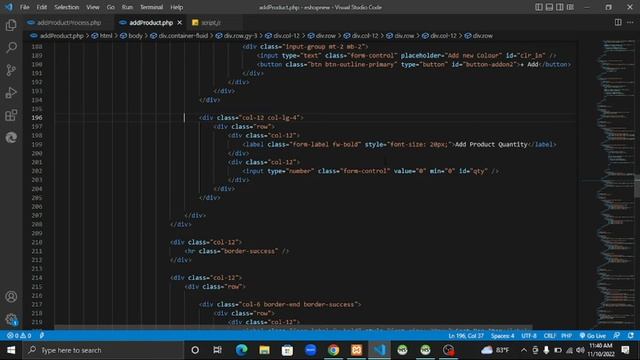Start Go Live server
Screen dimensions: 640x360
point(593,336)
